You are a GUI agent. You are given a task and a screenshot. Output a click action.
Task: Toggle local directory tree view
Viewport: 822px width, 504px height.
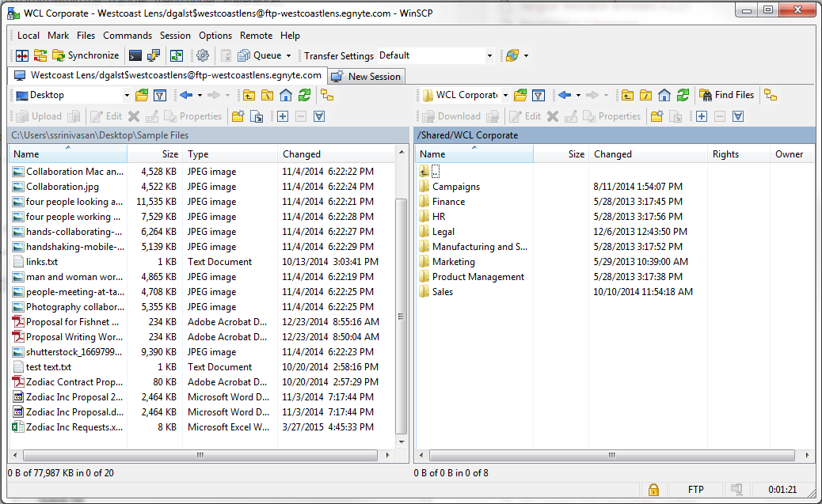pos(326,95)
